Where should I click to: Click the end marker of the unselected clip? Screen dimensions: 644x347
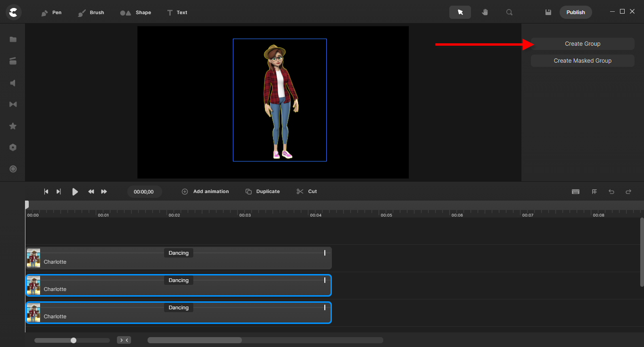click(x=325, y=253)
